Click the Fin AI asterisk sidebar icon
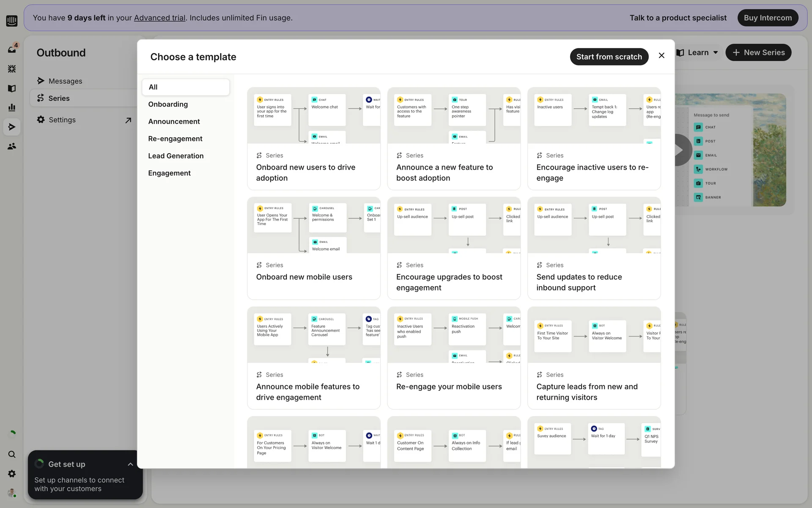Screen dimensions: 812x508 [x=12, y=69]
